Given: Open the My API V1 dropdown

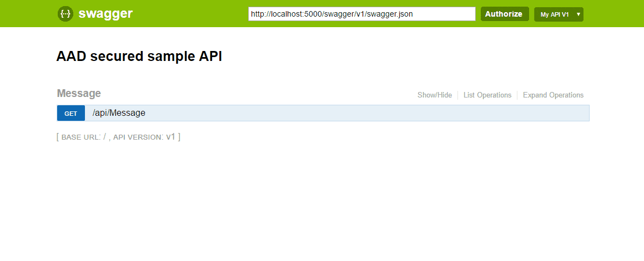Looking at the screenshot, I should pos(555,14).
